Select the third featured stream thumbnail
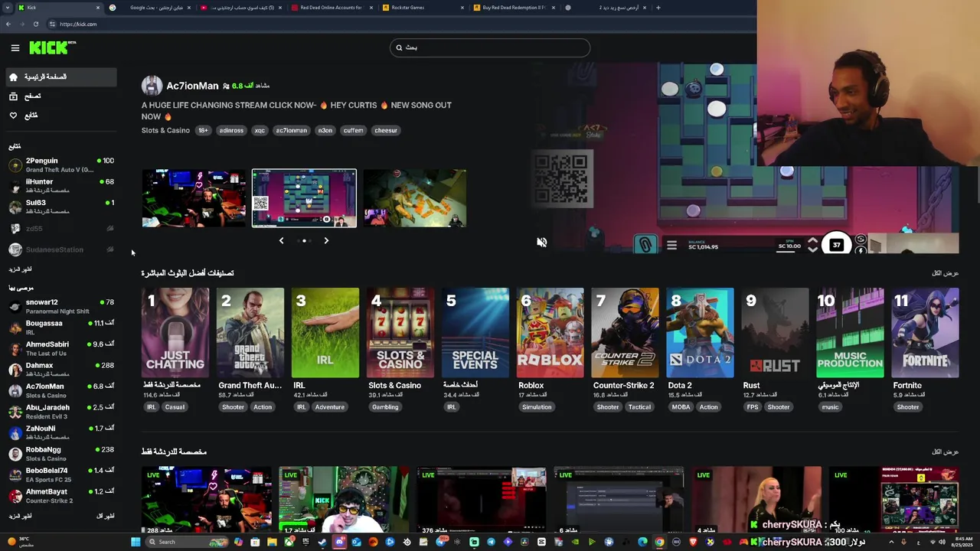This screenshot has width=980, height=551. click(414, 198)
